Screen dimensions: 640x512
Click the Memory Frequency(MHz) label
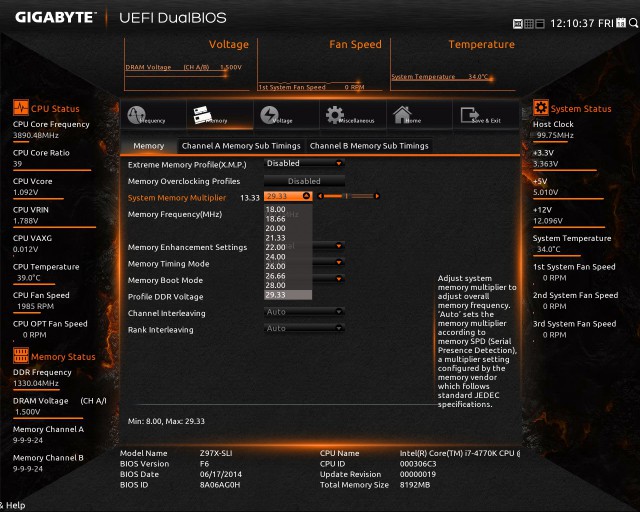coord(175,214)
